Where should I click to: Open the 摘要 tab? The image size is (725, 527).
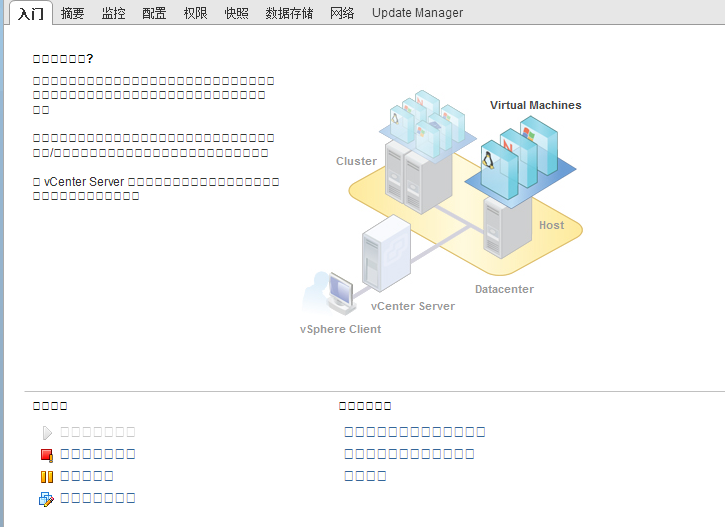pyautogui.click(x=72, y=13)
